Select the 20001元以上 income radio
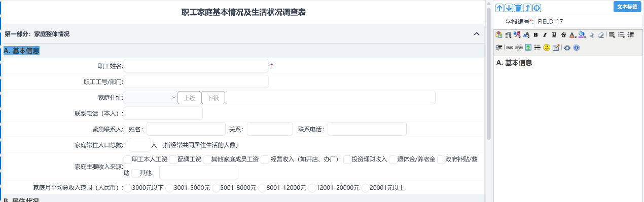Screen dimensions: 644x202 pos(366,188)
